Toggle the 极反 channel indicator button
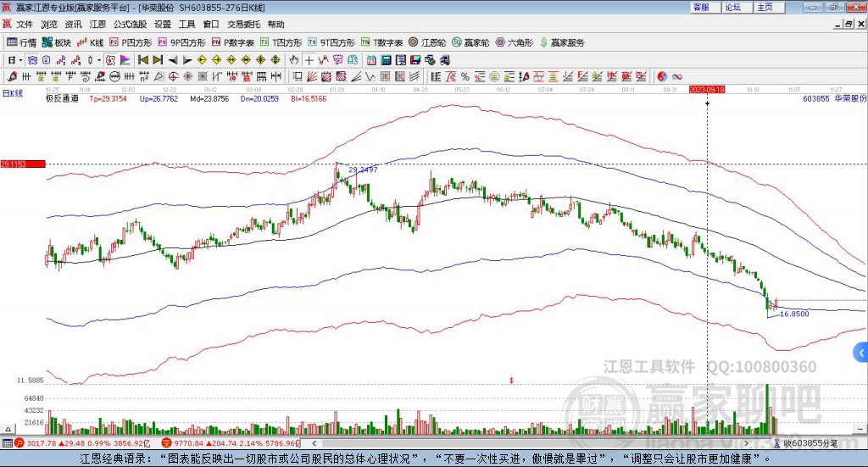The height and width of the screenshot is (467, 868). pyautogui.click(x=110, y=60)
